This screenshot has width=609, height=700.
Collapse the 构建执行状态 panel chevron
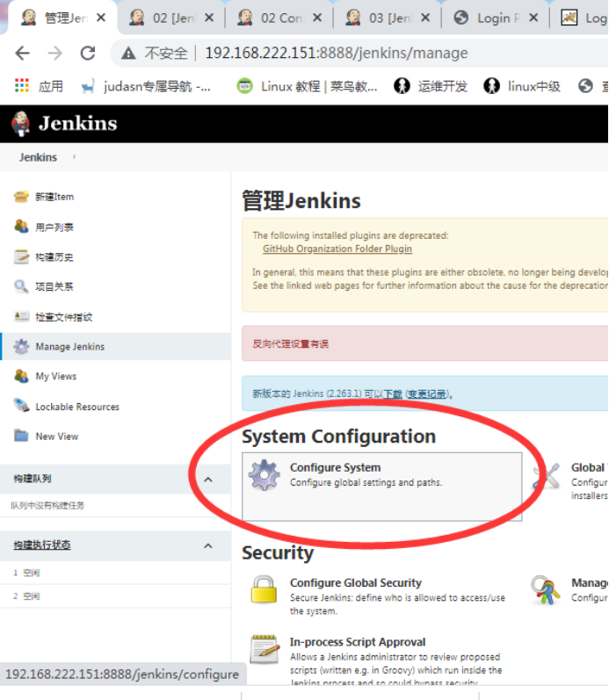(207, 545)
